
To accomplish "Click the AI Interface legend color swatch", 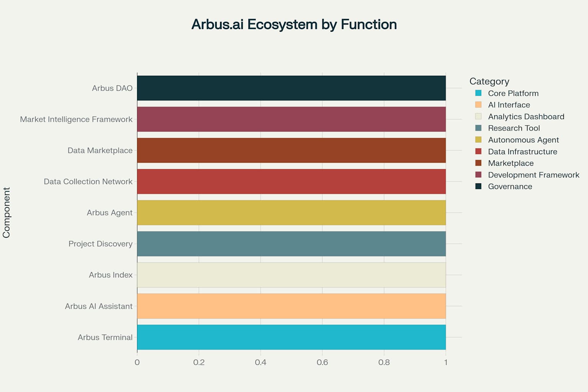I will pos(478,105).
